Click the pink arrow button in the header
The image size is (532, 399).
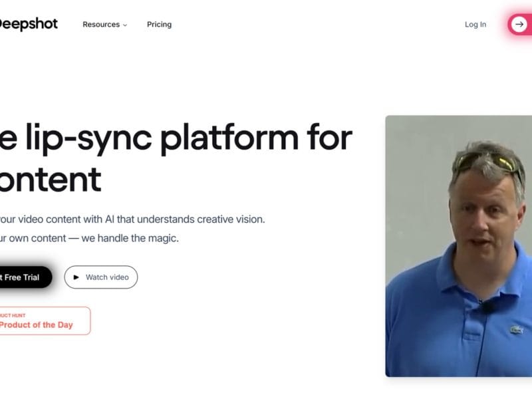click(520, 25)
